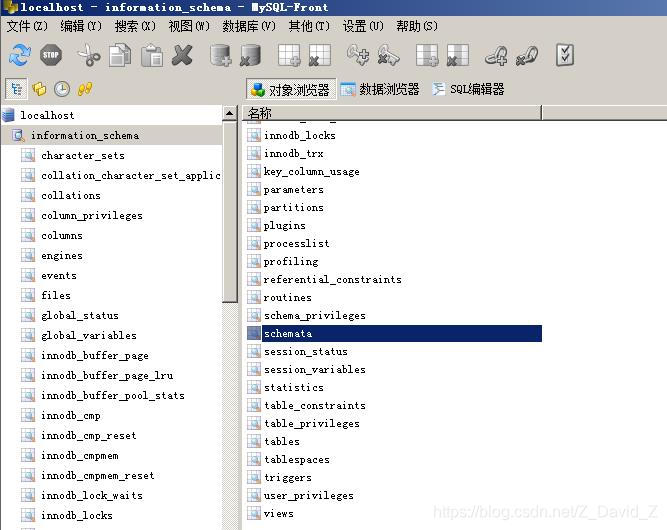Click the Delete X toolbar icon
Screen dimensions: 667x530
(x=182, y=55)
